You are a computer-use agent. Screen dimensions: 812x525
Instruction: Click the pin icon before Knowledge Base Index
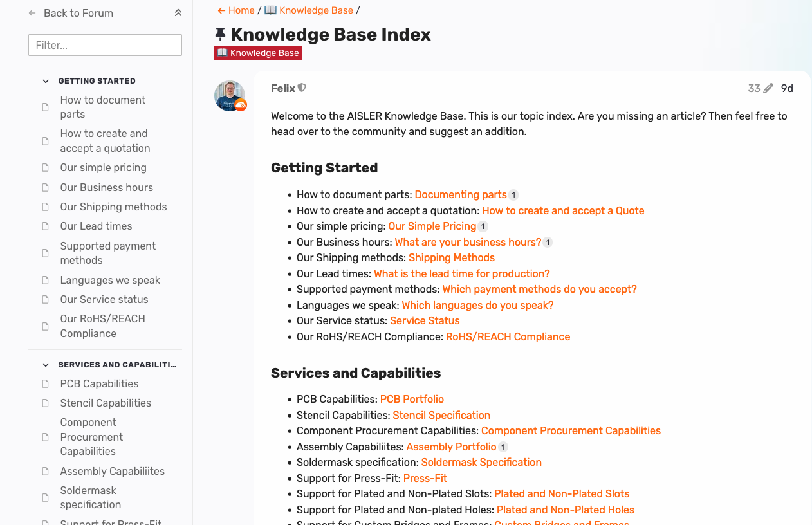[x=220, y=35]
